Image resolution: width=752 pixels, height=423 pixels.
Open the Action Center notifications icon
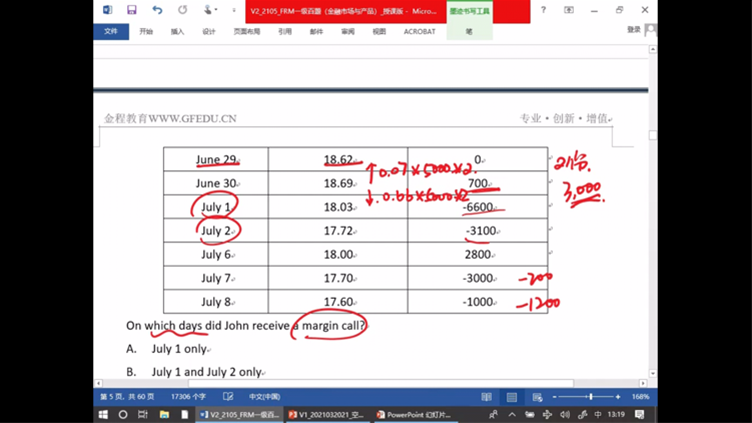639,414
